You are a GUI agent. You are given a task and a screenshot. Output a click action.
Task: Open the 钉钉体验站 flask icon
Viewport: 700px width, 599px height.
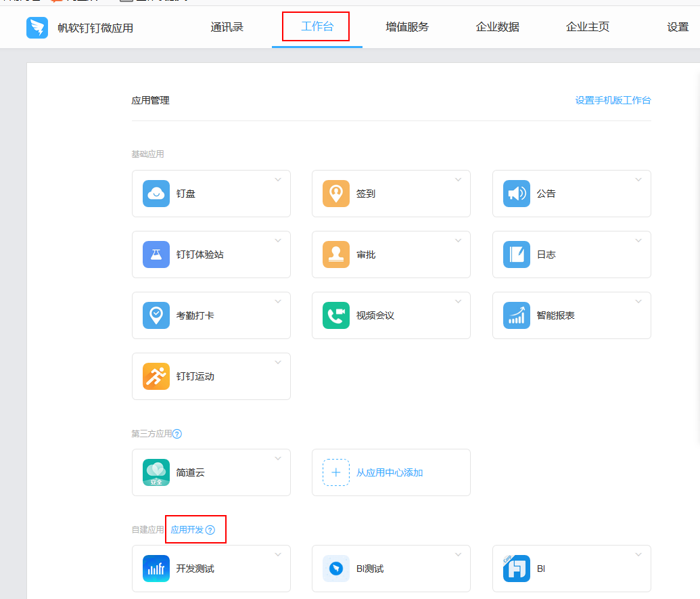[x=156, y=254]
